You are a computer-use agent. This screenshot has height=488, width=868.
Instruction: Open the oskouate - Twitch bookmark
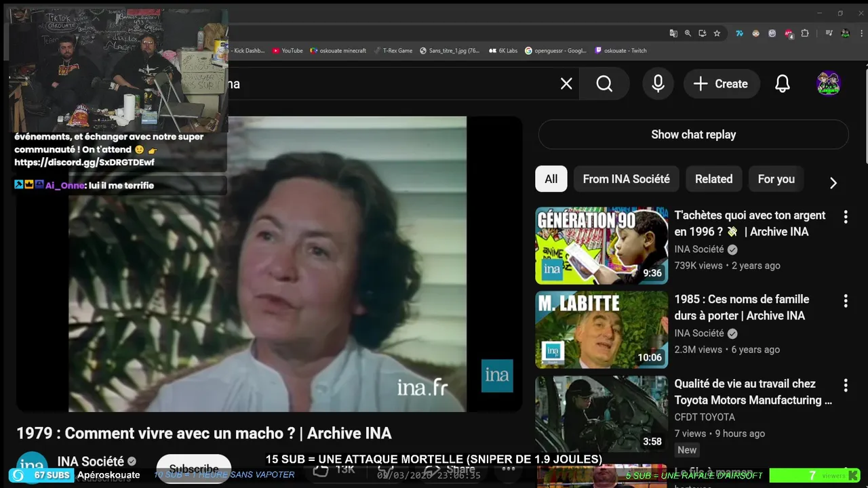(x=620, y=51)
